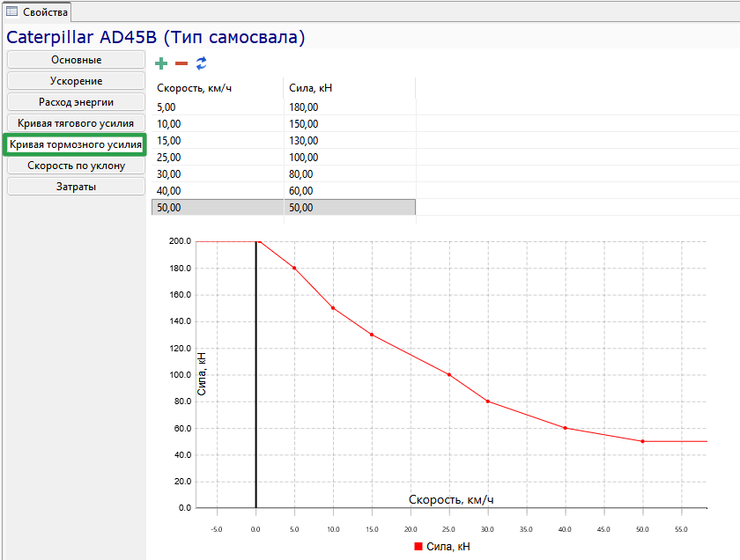Select the force cell 130,00

pyautogui.click(x=350, y=141)
